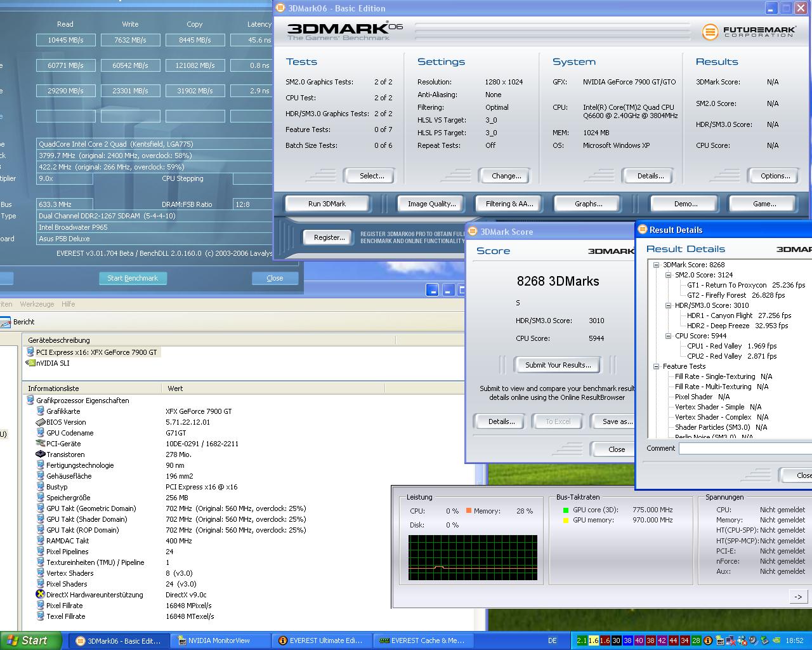Click the Pixel Fillrate row icon
The image size is (812, 650).
pos(41,606)
